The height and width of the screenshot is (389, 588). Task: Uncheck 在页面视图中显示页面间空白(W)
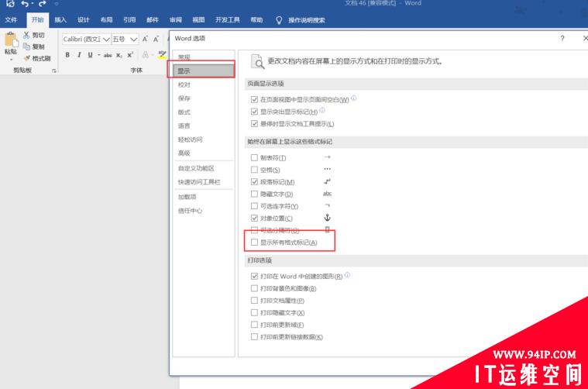click(x=254, y=99)
